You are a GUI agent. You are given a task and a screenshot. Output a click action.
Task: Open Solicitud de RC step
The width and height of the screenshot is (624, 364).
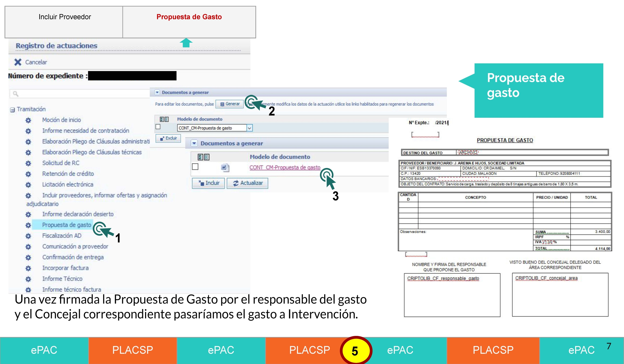click(61, 163)
